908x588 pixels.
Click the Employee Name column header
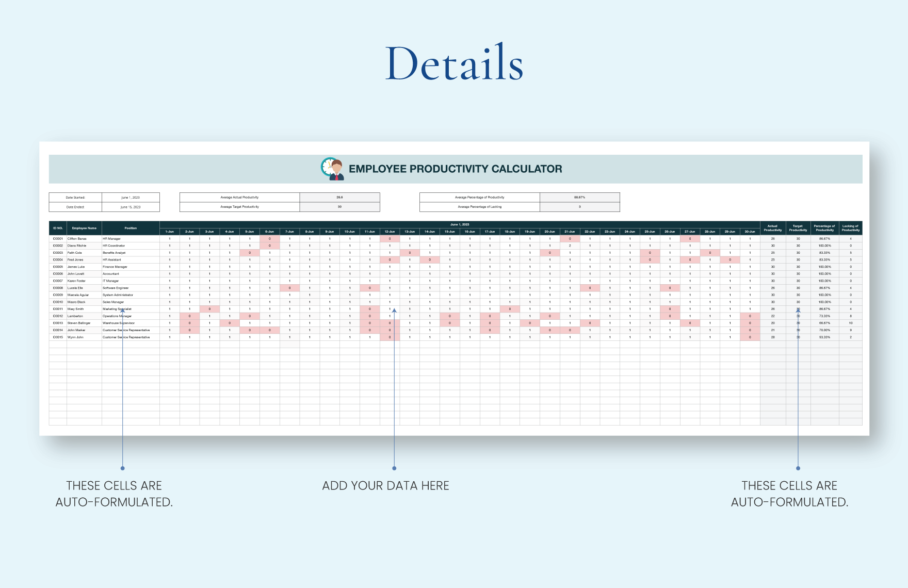coord(85,228)
